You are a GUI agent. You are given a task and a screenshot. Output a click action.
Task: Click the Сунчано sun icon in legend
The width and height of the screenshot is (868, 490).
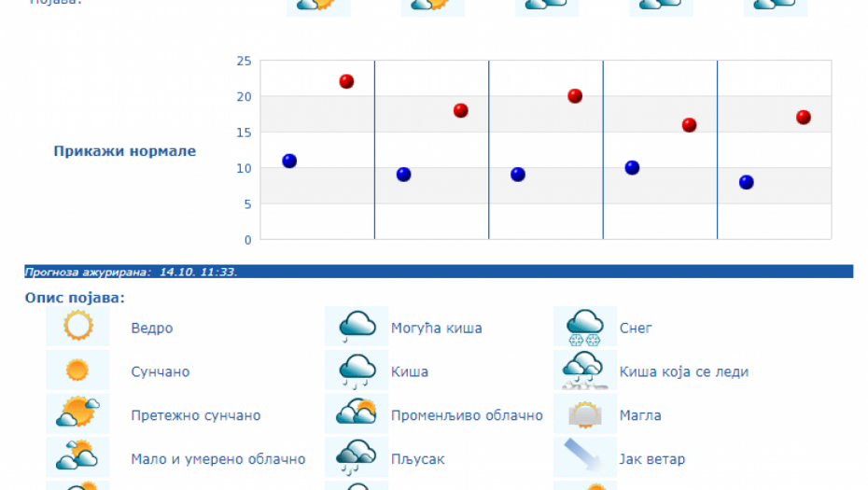pos(77,371)
